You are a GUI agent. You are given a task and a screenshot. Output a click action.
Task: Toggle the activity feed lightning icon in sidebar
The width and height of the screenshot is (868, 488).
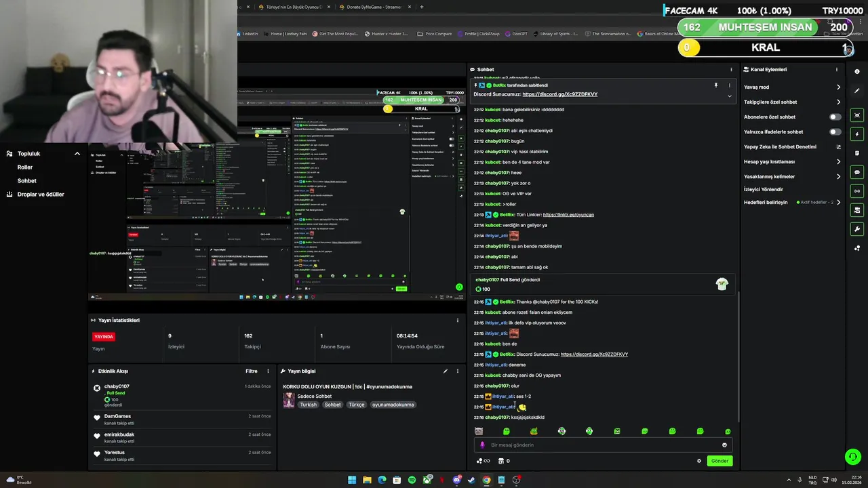point(857,134)
